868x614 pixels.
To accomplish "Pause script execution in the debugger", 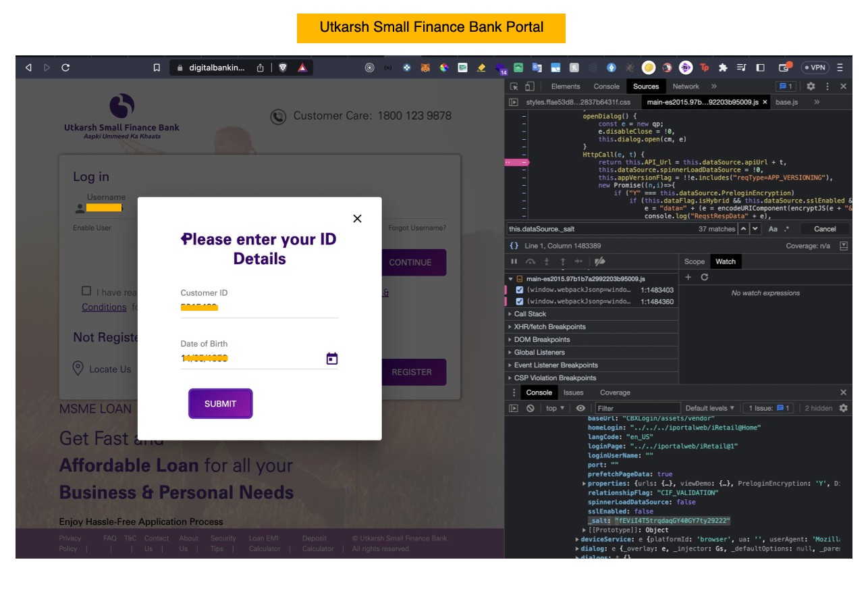I will 514,261.
